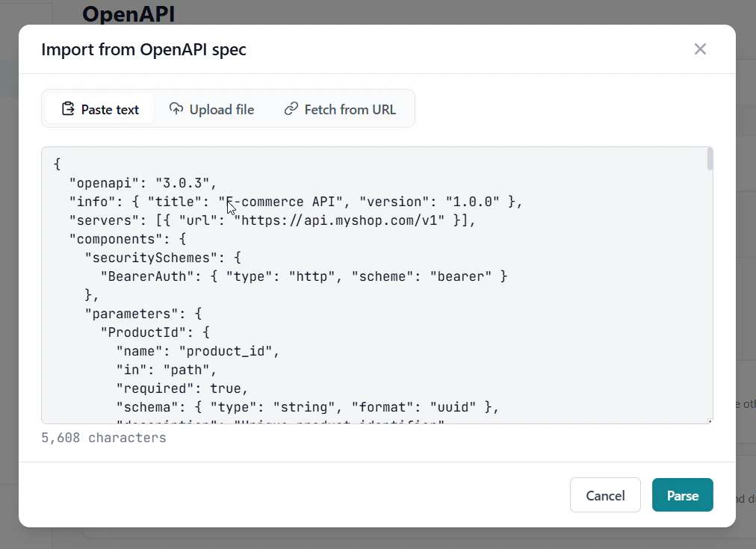The image size is (756, 549).
Task: Cancel the OpenAPI import
Action: [x=605, y=495]
